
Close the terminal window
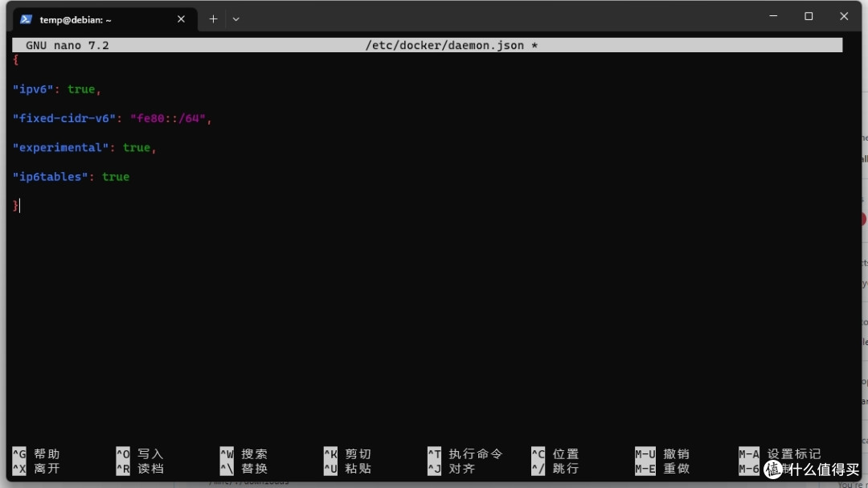pos(844,16)
